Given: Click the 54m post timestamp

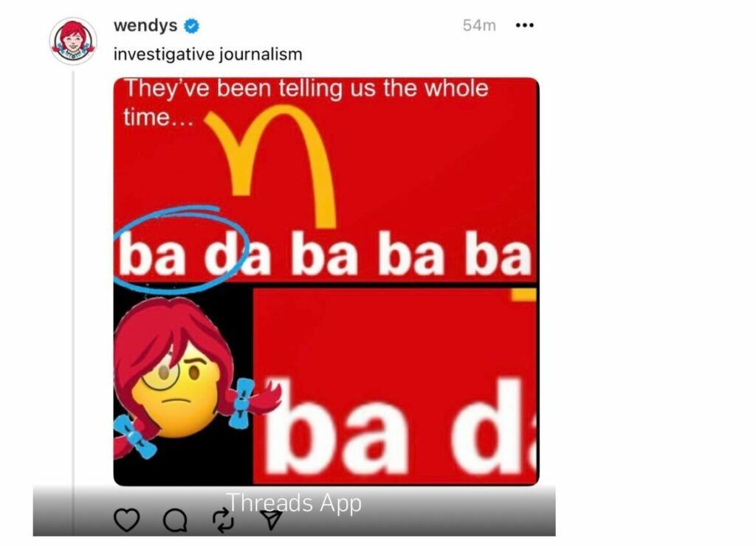Looking at the screenshot, I should pos(478,25).
